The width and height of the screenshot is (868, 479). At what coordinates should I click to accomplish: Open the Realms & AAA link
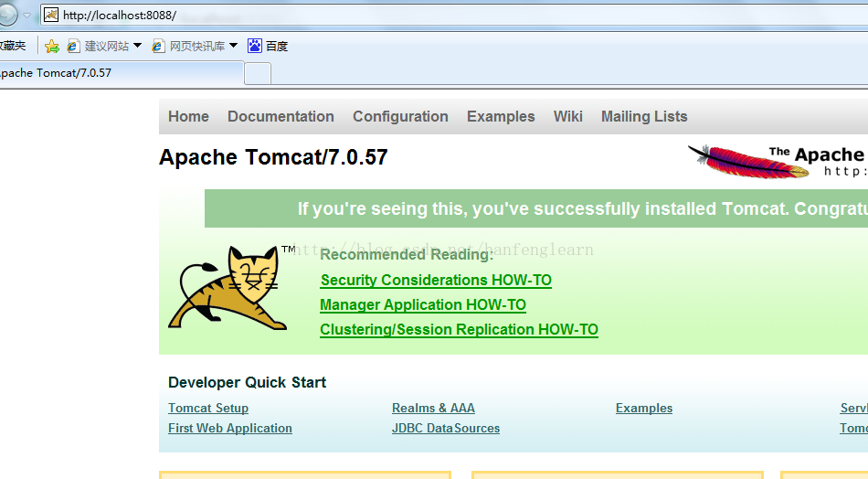click(433, 408)
